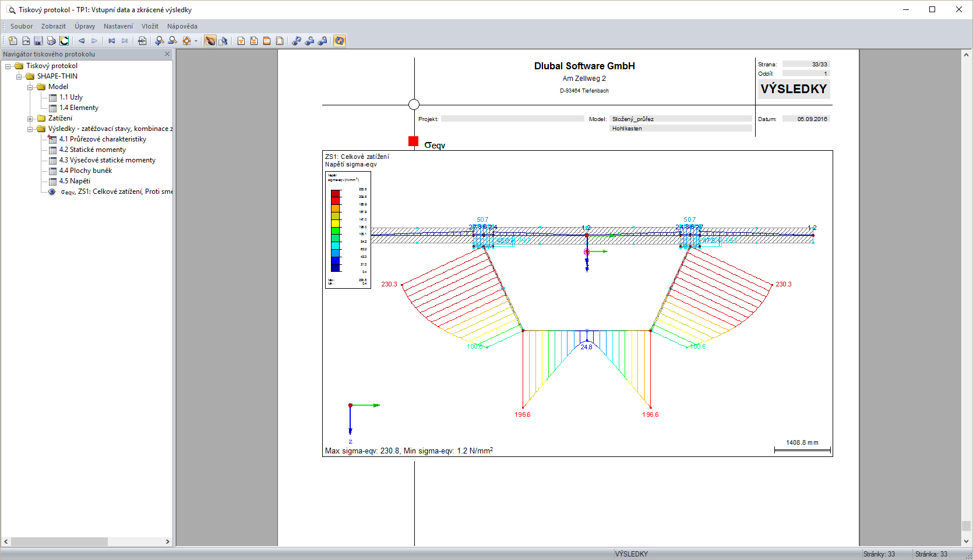This screenshot has width=973, height=560.
Task: Click the Max sigma-eqv caption text
Action: tap(409, 451)
